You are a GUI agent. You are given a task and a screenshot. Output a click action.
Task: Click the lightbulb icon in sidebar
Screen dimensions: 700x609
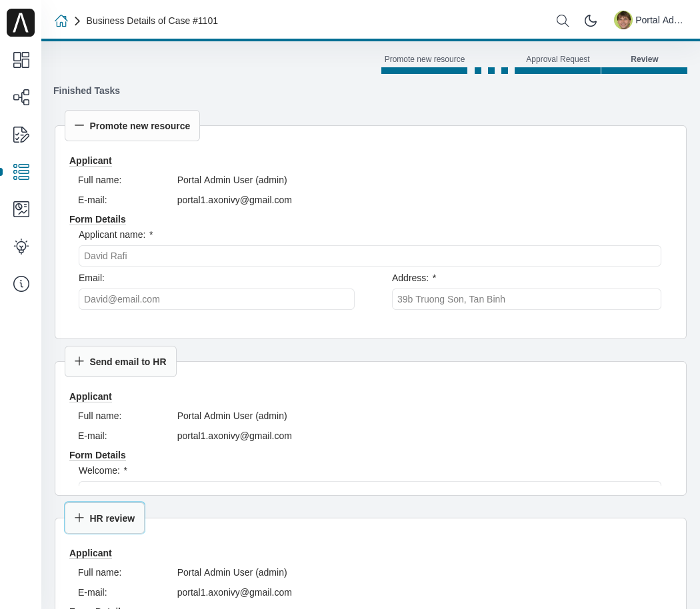pos(21,247)
